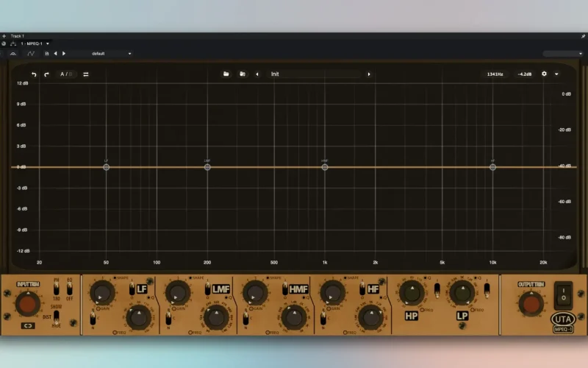Flip the LMF C/N switch
The width and height of the screenshot is (588, 368).
pyautogui.click(x=168, y=319)
